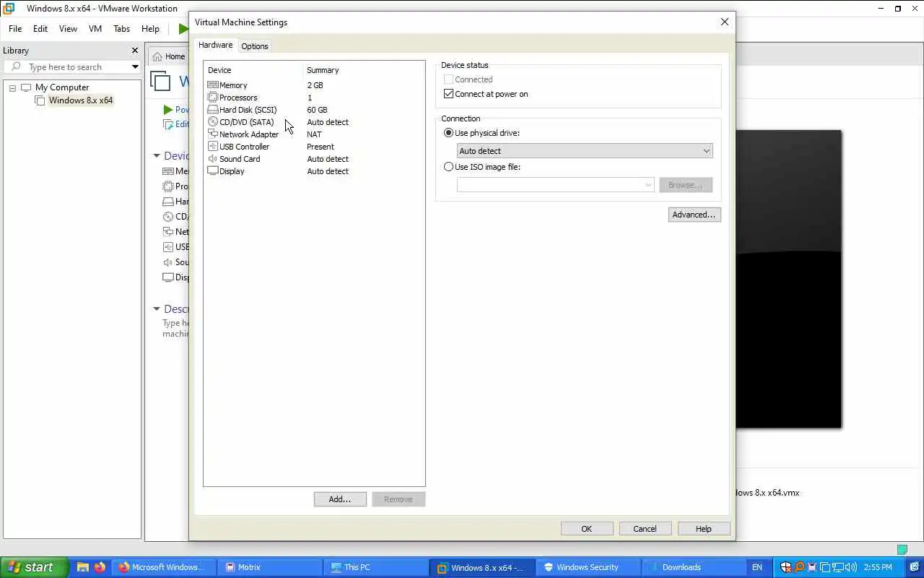This screenshot has width=924, height=578.
Task: Select the Processors device icon in settings list
Action: click(213, 98)
